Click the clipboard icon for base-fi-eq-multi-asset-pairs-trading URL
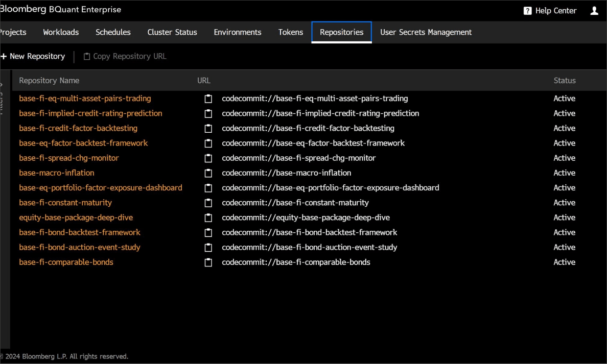607x364 pixels. [208, 99]
